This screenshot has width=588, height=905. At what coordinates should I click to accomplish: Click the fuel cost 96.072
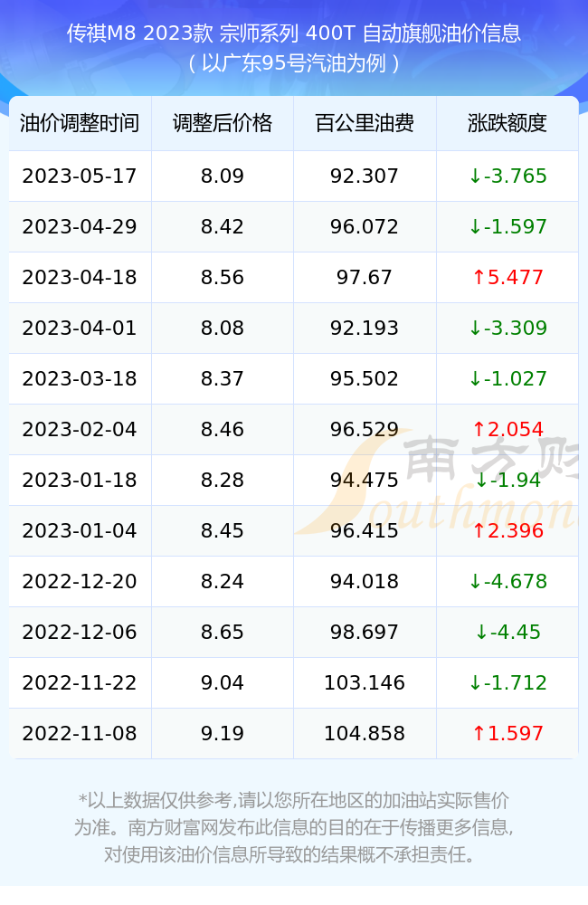[365, 226]
